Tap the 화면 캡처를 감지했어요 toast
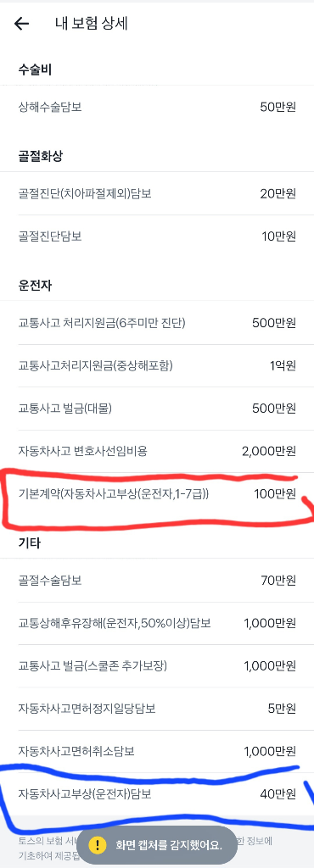Viewport: 314px width, 868px height. 157,845
